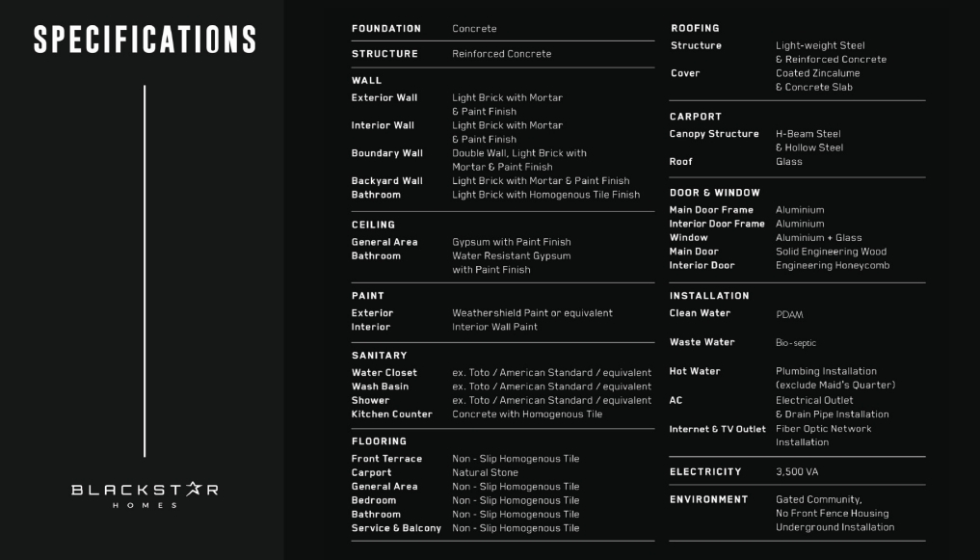Select the DOOR & WINDOW heading
980x560 pixels.
(x=715, y=193)
